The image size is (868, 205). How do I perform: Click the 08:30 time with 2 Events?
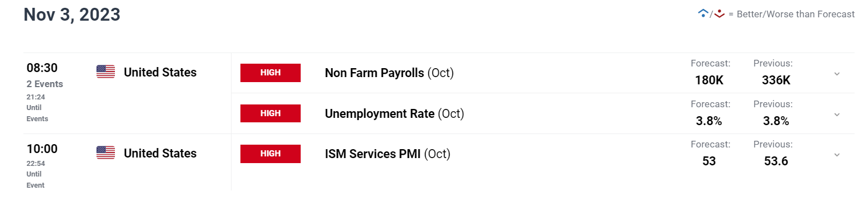coord(45,75)
